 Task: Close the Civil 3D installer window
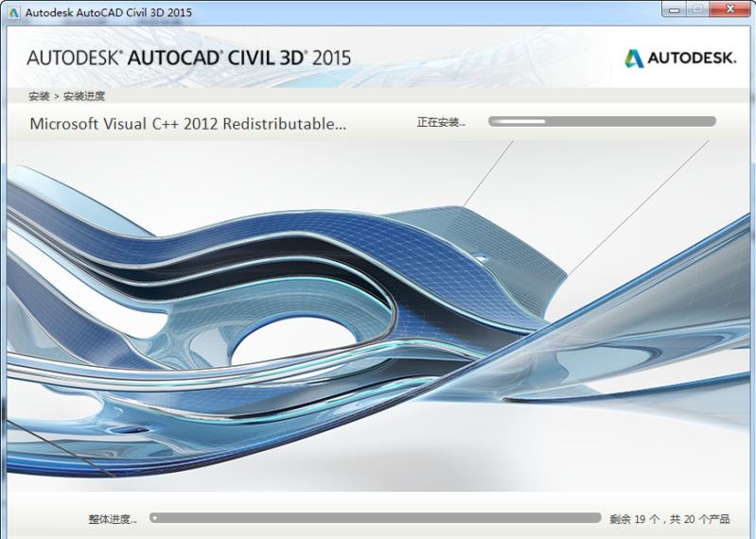[x=730, y=9]
